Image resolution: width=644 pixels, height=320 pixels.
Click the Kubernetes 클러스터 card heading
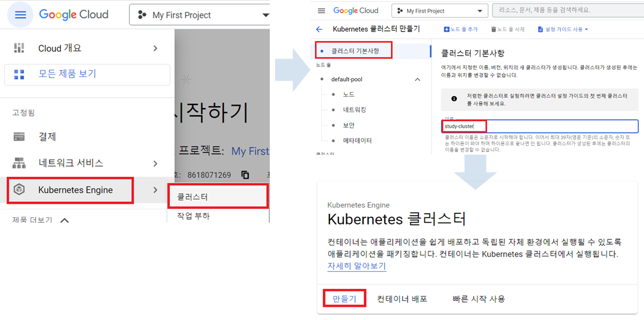pyautogui.click(x=396, y=219)
